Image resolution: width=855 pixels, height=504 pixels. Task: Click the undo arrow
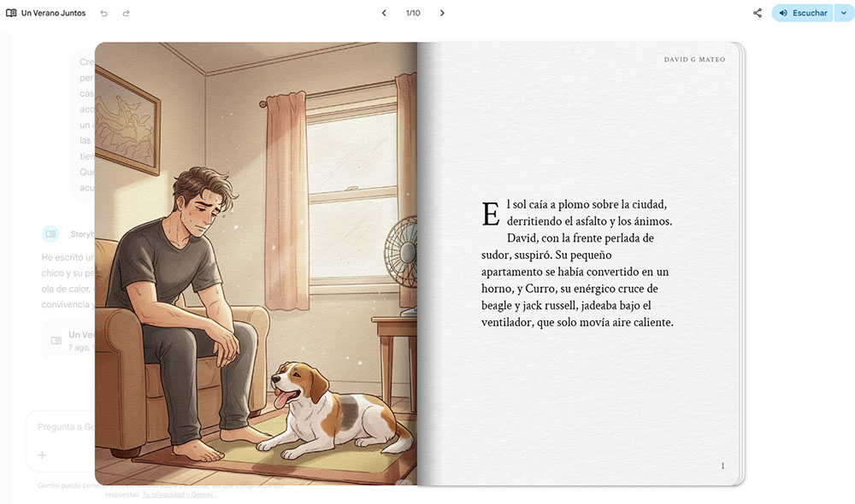(x=103, y=13)
